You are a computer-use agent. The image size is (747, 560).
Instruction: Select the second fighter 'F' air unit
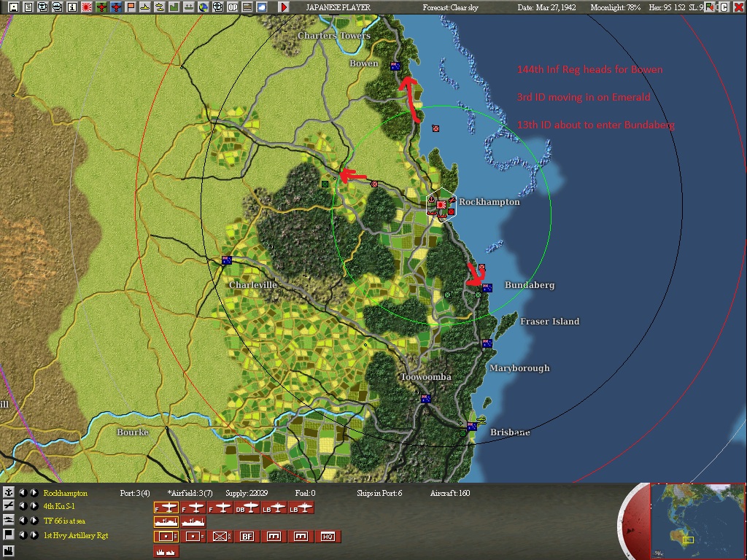pos(193,508)
